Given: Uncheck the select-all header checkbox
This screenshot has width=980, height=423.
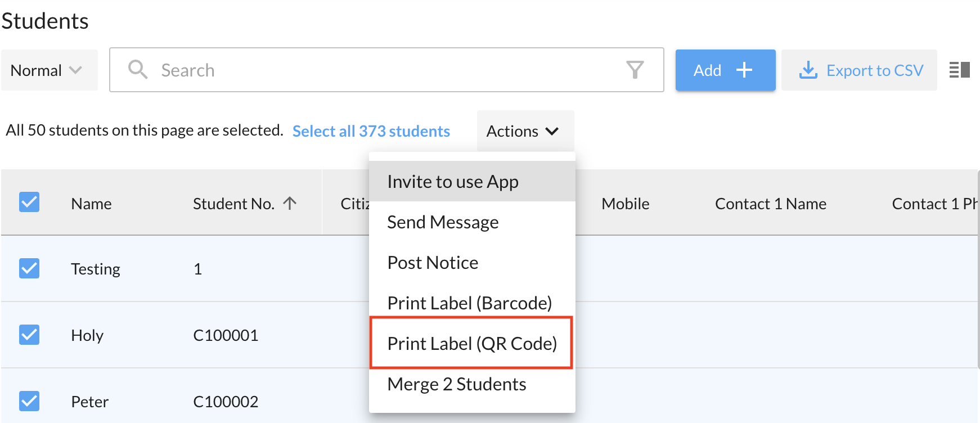Looking at the screenshot, I should (x=29, y=202).
